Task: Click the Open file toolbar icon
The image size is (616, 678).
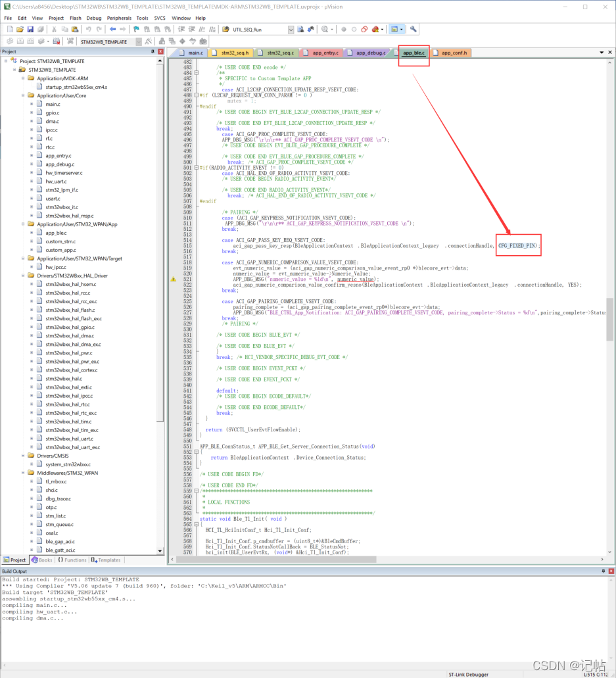Action: [x=20, y=30]
